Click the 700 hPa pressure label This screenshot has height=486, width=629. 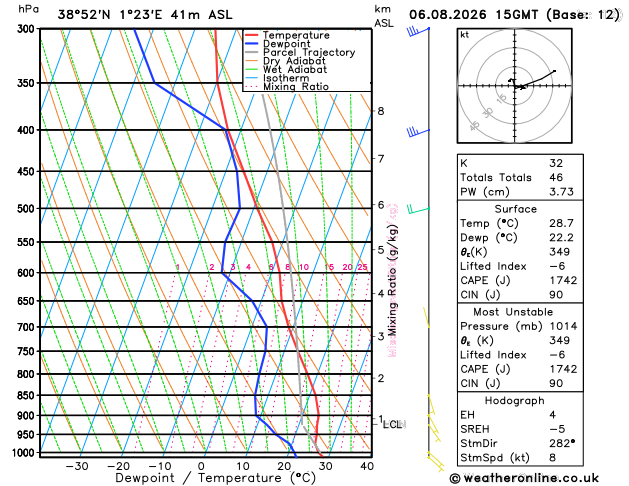point(28,327)
